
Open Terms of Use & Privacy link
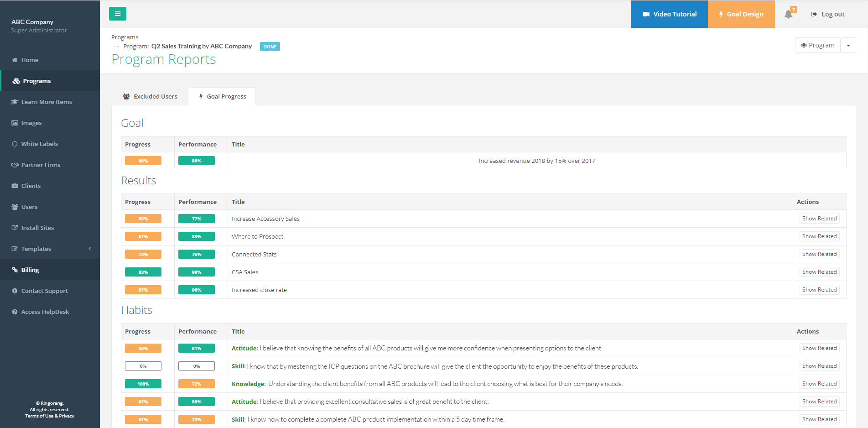tap(50, 416)
